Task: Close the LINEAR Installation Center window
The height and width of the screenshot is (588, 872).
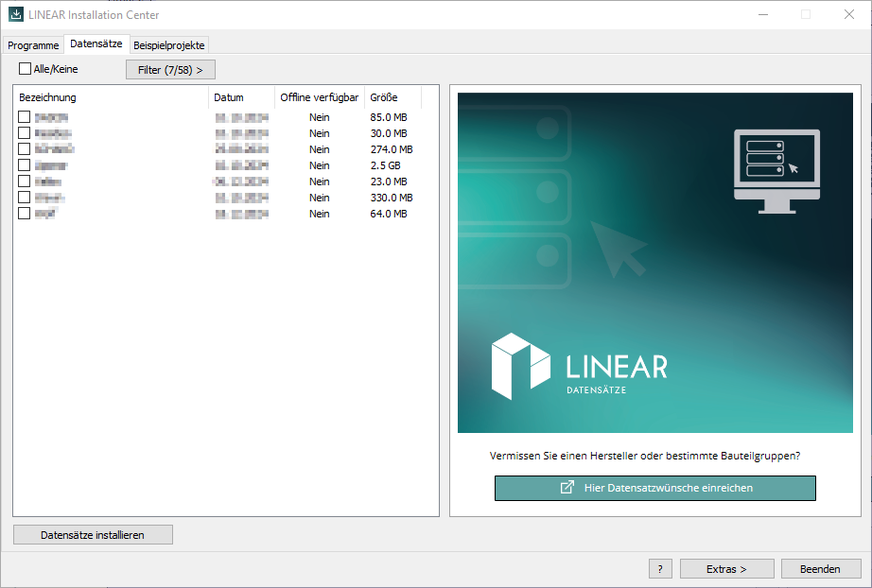Action: point(848,14)
